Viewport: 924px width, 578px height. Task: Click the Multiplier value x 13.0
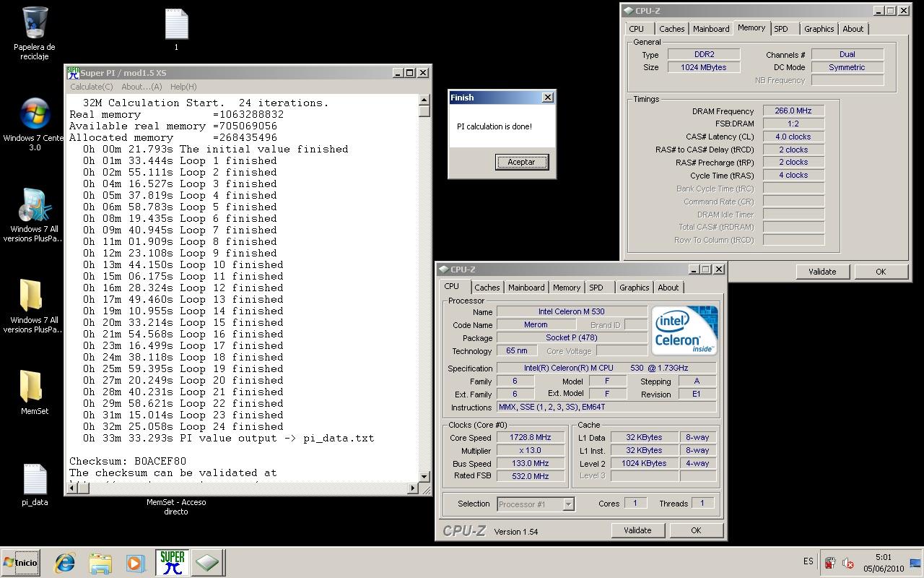tap(530, 451)
